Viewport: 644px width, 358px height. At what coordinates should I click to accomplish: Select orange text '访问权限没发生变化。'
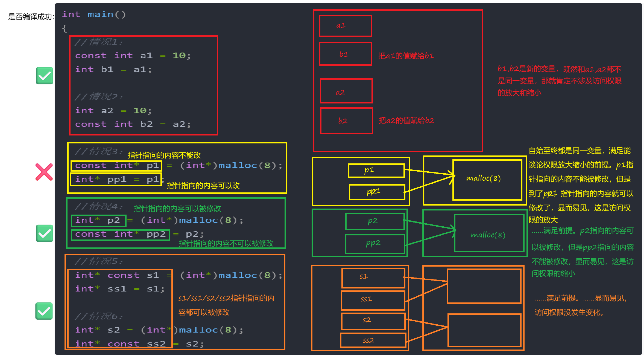[x=570, y=312]
